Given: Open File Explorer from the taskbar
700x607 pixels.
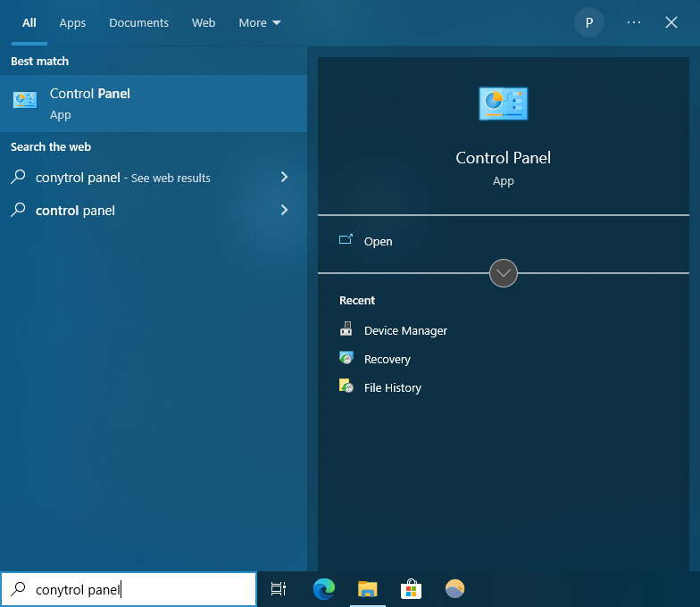Looking at the screenshot, I should tap(367, 589).
